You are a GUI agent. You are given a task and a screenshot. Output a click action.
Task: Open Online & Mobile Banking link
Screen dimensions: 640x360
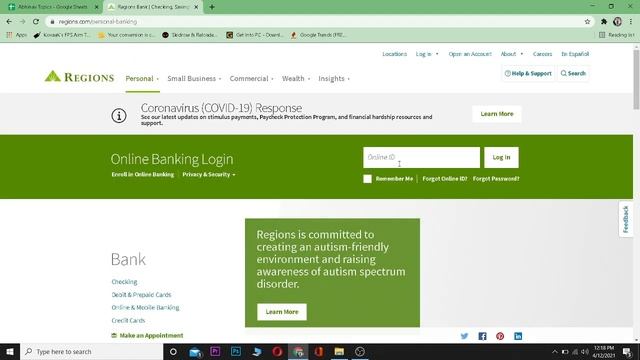[x=145, y=307]
